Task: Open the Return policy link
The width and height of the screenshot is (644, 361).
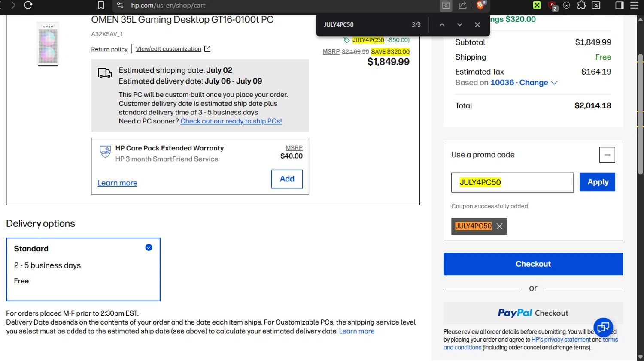Action: click(x=109, y=49)
